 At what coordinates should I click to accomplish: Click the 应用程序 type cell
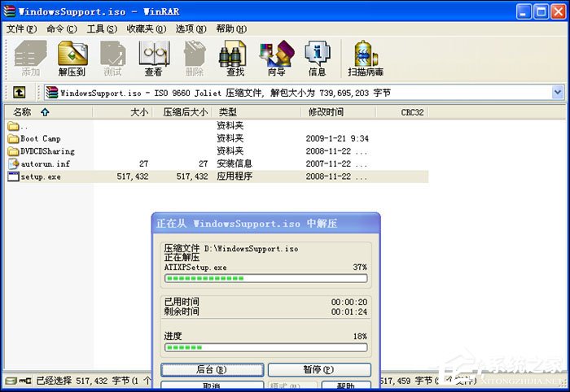coord(235,176)
